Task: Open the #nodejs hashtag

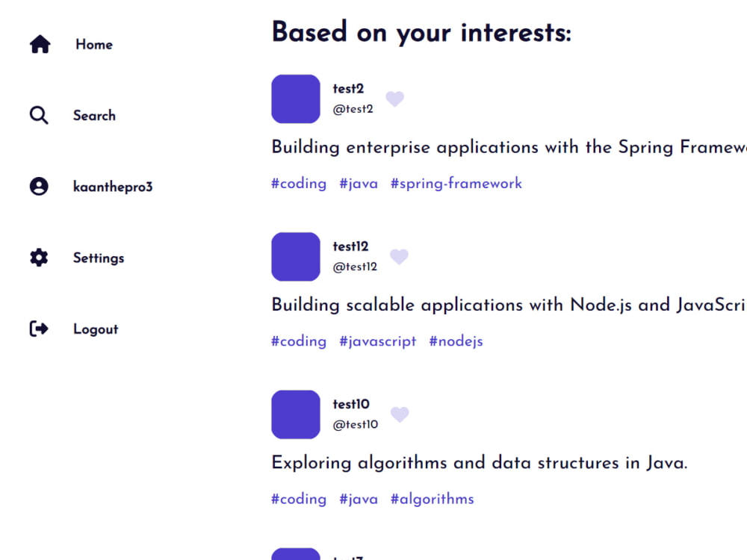Action: pyautogui.click(x=456, y=341)
